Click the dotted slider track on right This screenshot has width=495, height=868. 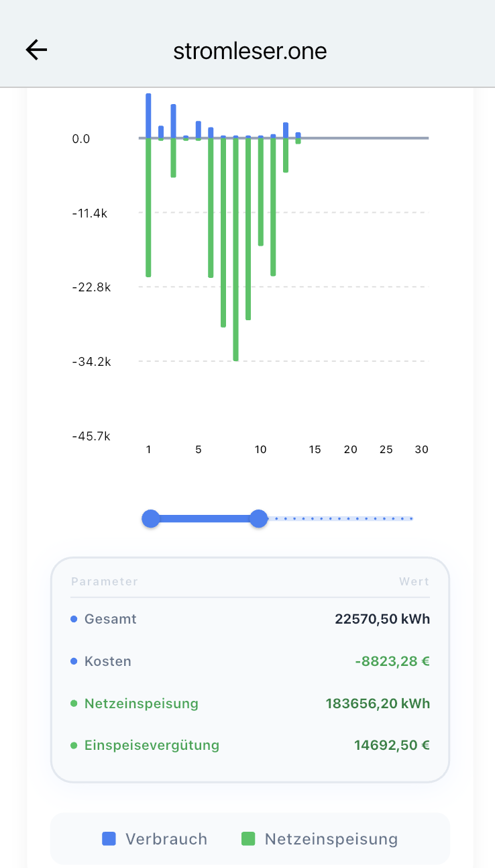pos(342,518)
